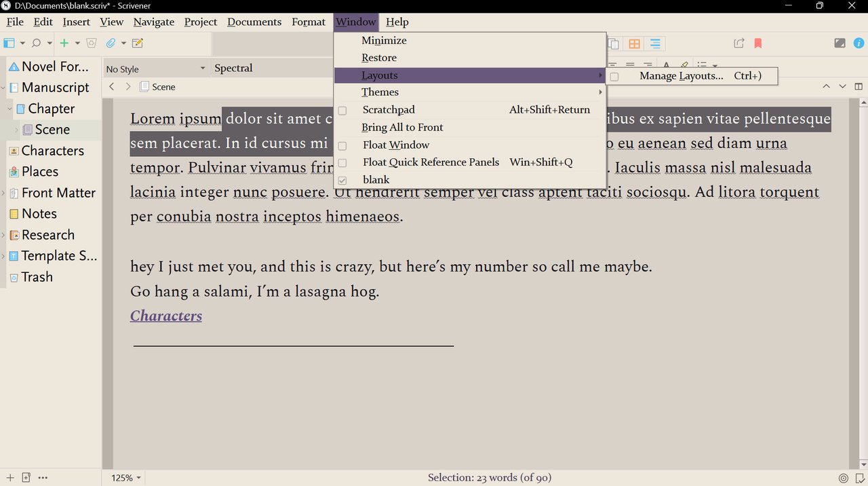Open dropdown arrow next to view mode icon
Image resolution: width=868 pixels, height=486 pixels.
pos(22,43)
